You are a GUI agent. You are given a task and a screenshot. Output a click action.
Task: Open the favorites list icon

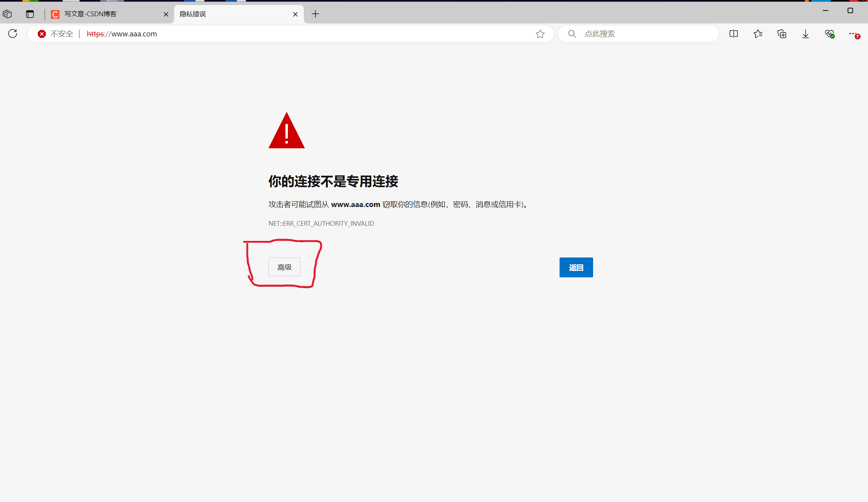(x=758, y=34)
